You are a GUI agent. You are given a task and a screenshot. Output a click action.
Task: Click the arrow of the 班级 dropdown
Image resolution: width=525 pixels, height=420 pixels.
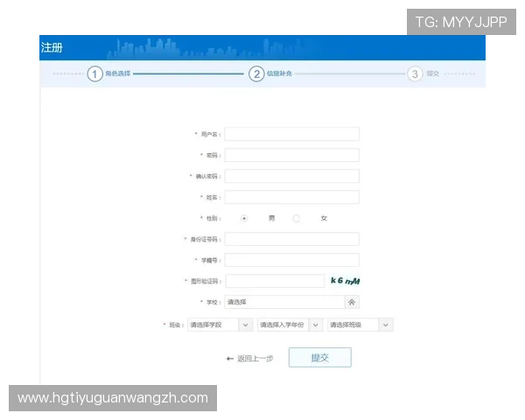(386, 325)
